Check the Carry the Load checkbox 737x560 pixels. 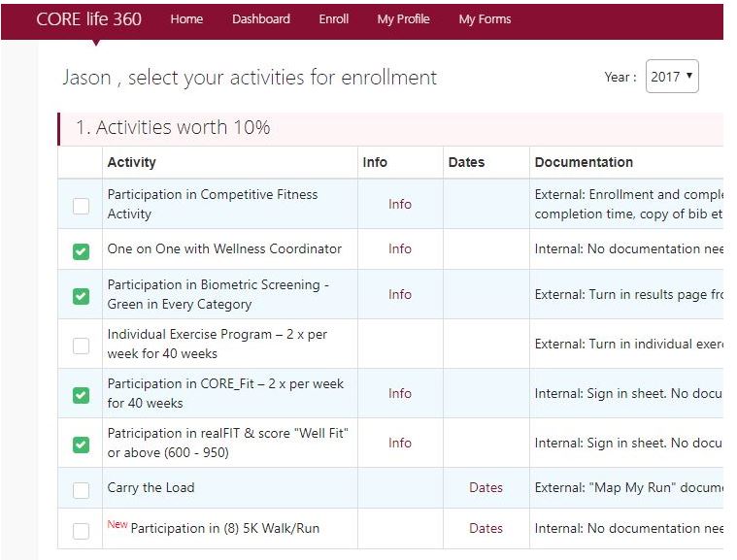point(81,490)
